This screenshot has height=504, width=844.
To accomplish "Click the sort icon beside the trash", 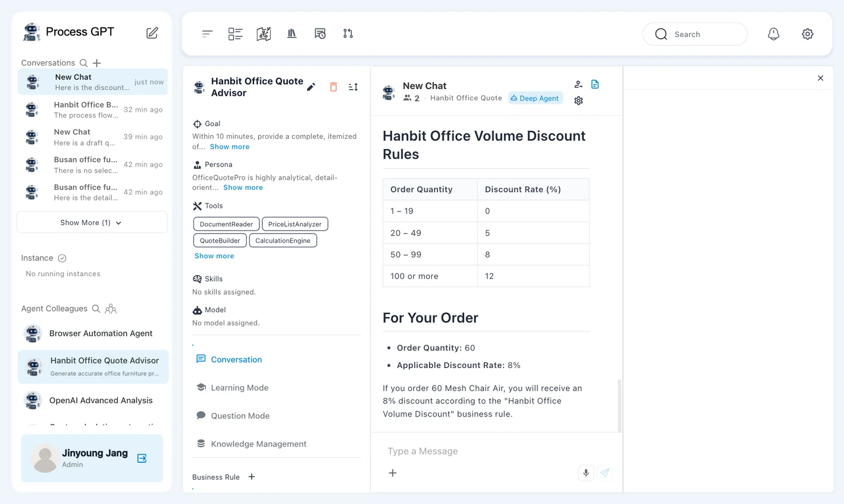I will coord(353,87).
